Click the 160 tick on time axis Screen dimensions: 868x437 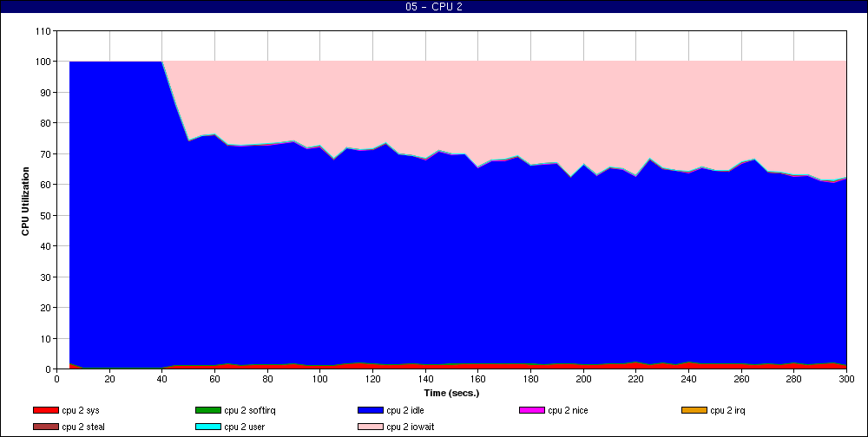tap(477, 380)
